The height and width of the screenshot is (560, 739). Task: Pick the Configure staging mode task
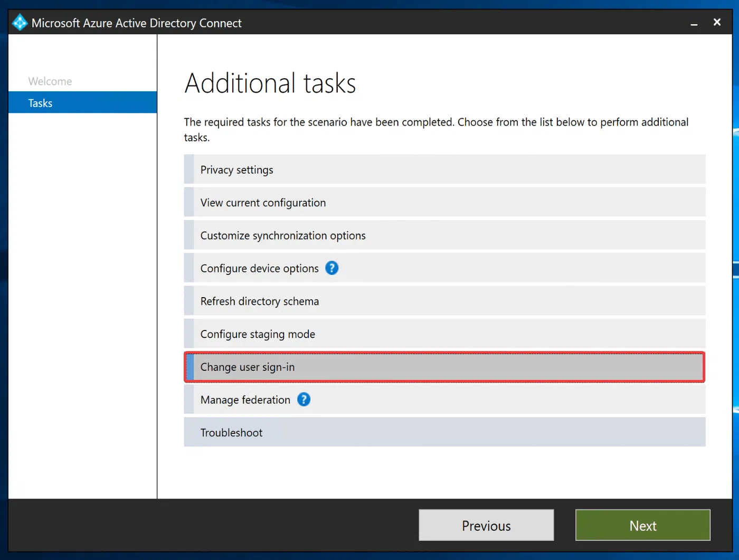point(444,334)
